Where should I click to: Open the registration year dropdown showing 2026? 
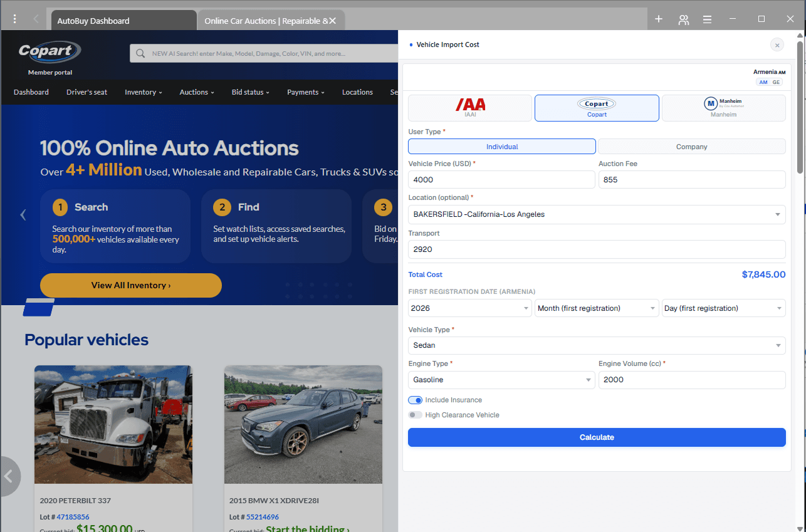click(x=470, y=308)
